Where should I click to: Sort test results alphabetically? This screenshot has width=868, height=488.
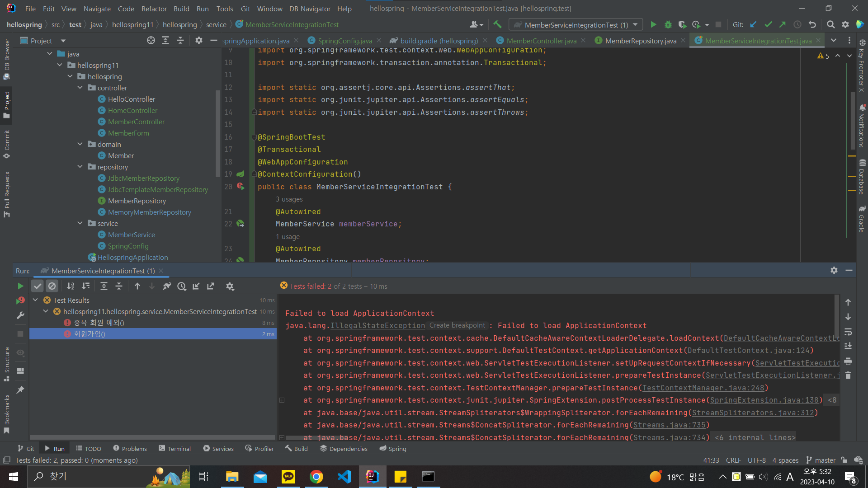[x=71, y=286]
